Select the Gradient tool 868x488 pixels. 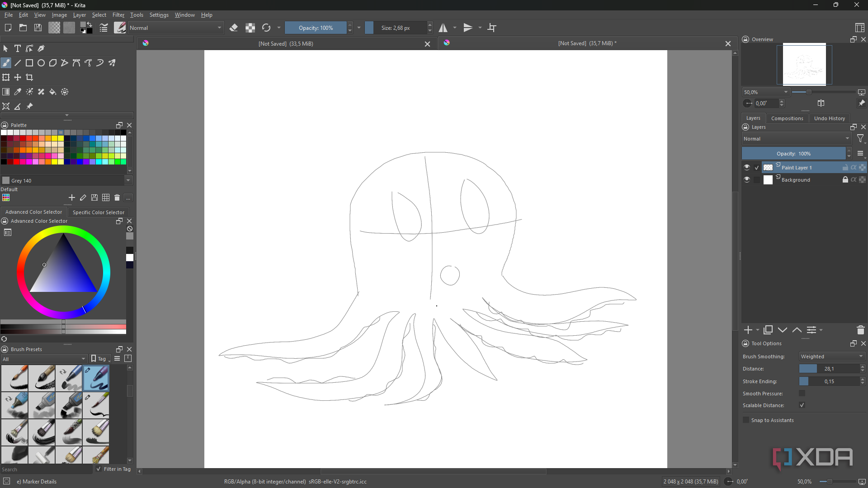pos(6,92)
